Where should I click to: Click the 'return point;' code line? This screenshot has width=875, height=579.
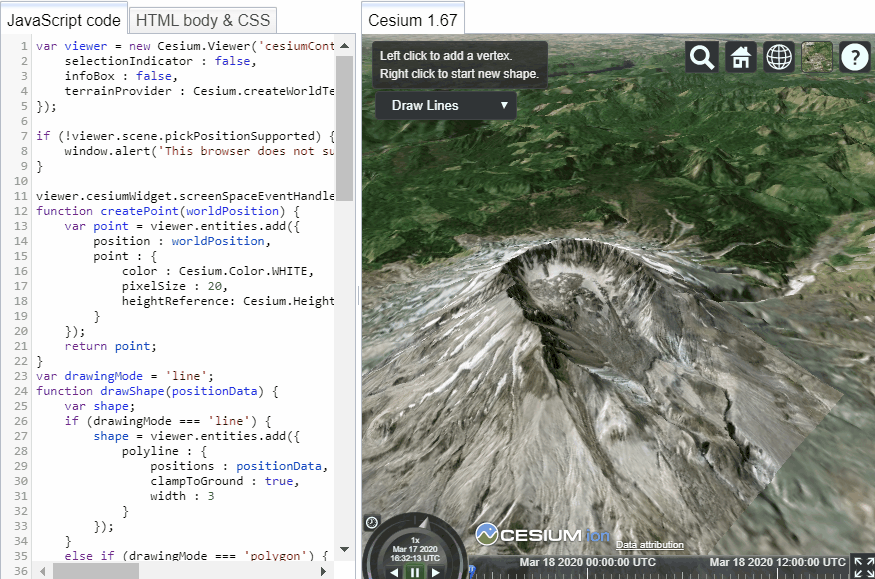coord(110,346)
